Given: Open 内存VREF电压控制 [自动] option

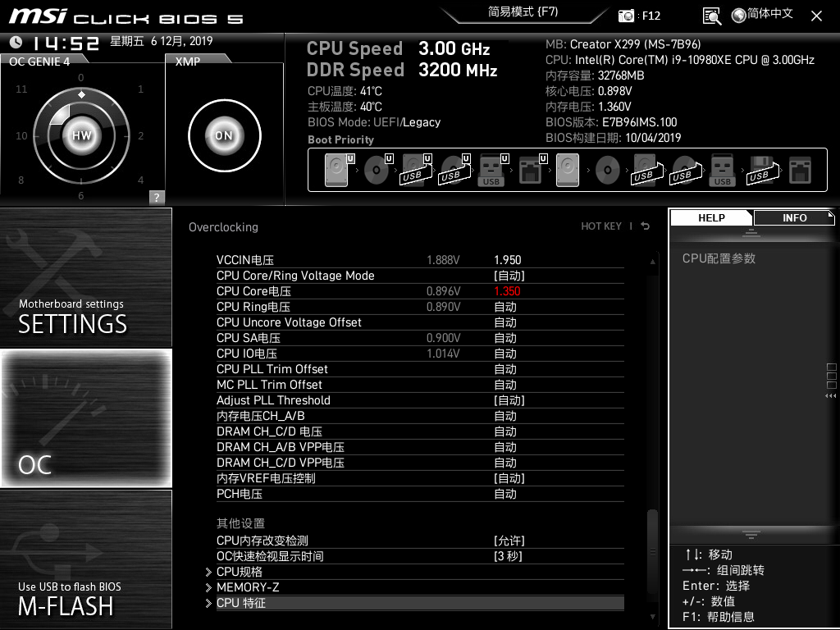Looking at the screenshot, I should point(509,478).
